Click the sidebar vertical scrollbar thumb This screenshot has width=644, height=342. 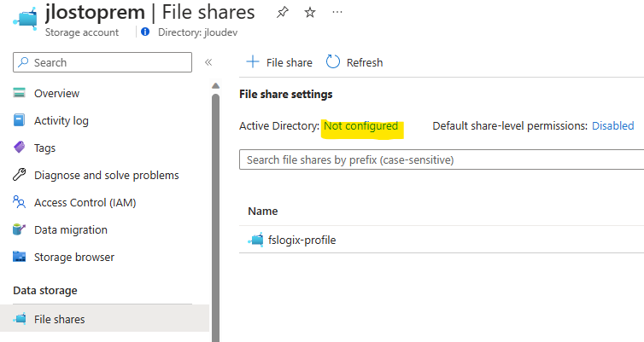215,217
